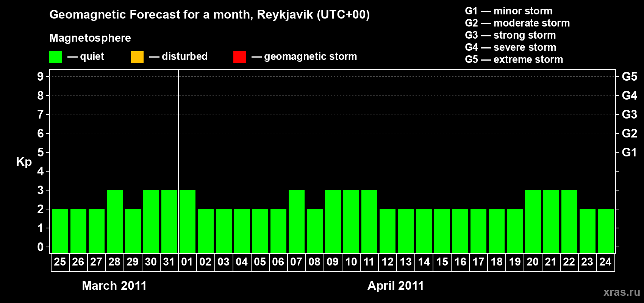Click the bar for April 21
644x303 pixels.
tap(551, 221)
